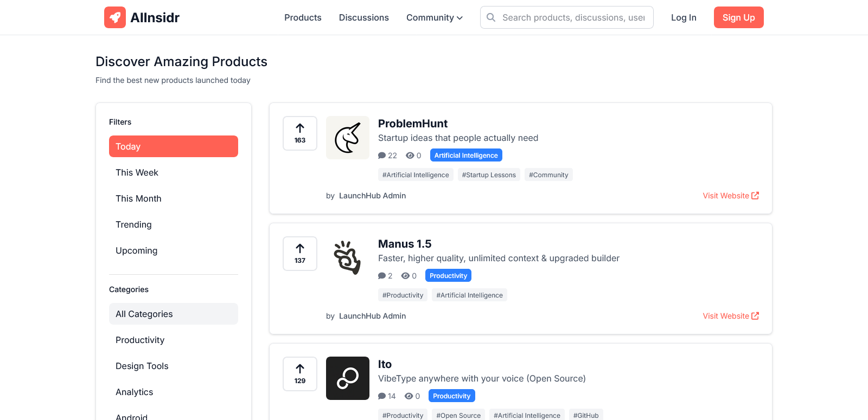Upvote ProblemHunt with the arrow button
This screenshot has width=868, height=420.
point(300,133)
